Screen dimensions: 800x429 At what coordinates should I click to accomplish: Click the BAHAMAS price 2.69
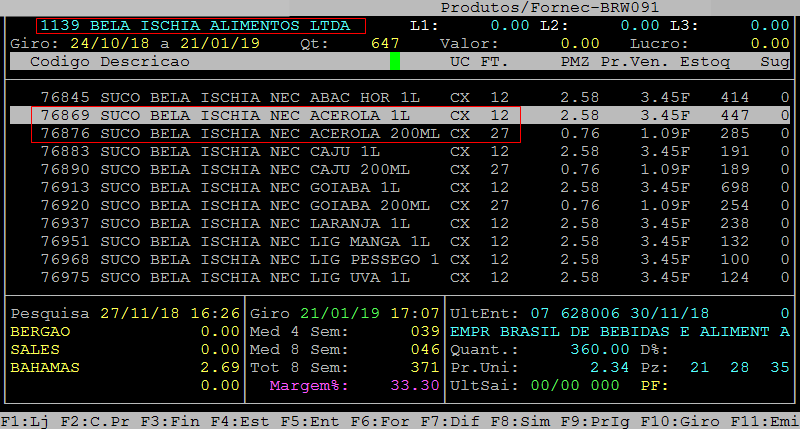[x=220, y=367]
